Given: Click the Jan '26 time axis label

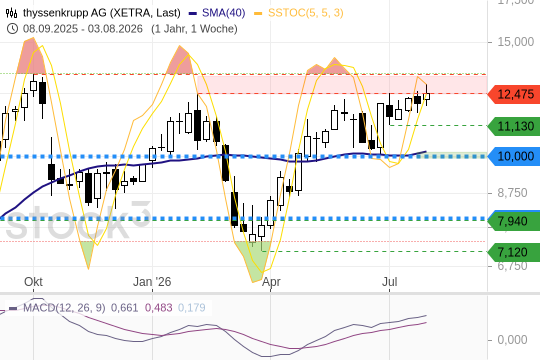Looking at the screenshot, I should (152, 282).
